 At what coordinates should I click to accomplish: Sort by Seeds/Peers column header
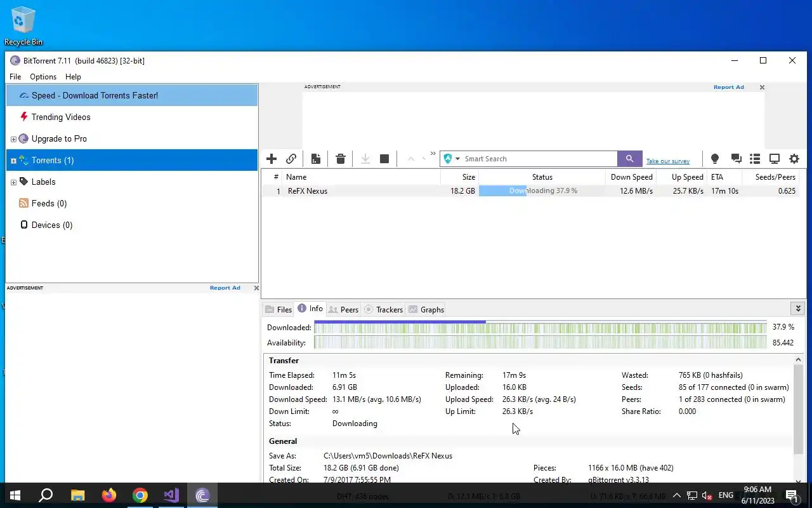772,177
